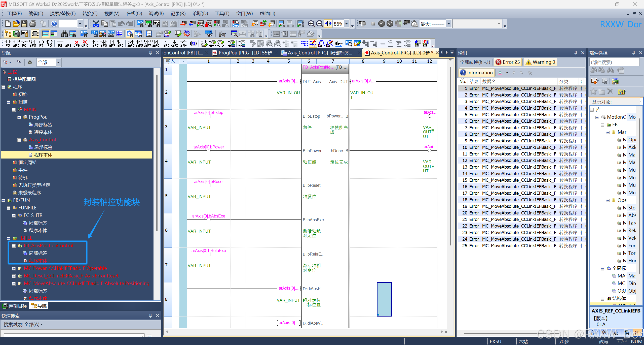The width and height of the screenshot is (644, 345).
Task: Click the Delete Vertical Line cF10 icon
Action: [x=85, y=43]
